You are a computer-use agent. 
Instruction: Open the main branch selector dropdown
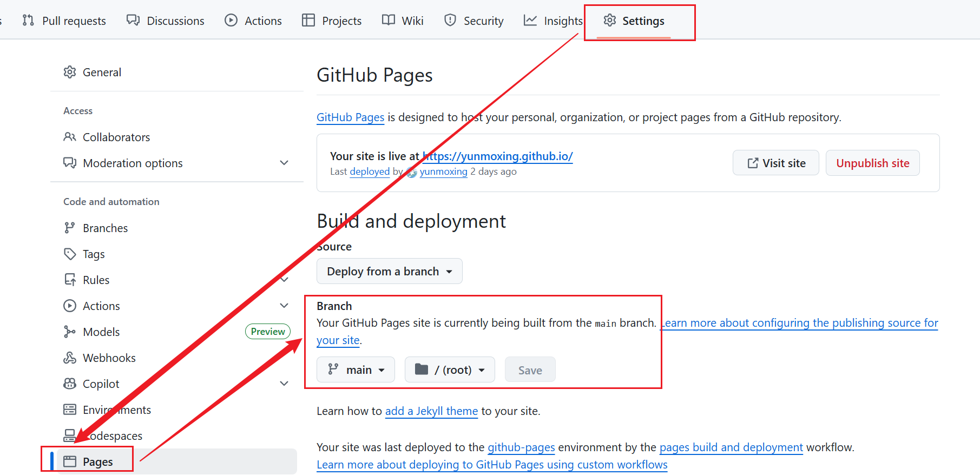pos(356,370)
